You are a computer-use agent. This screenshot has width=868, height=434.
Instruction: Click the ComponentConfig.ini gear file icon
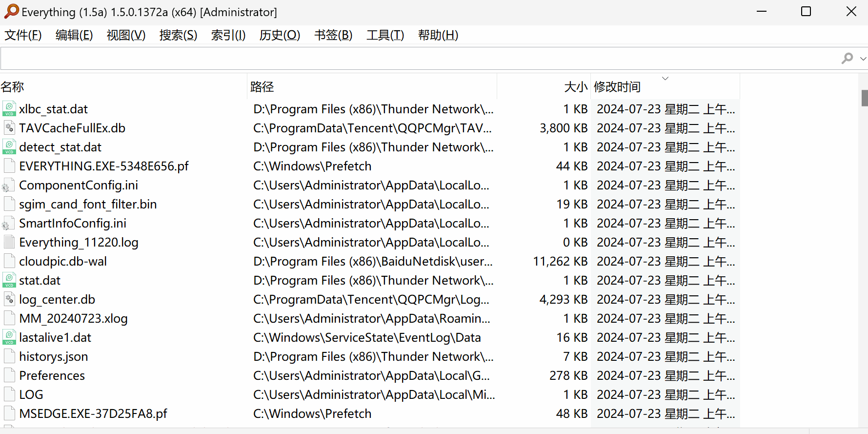pos(8,186)
